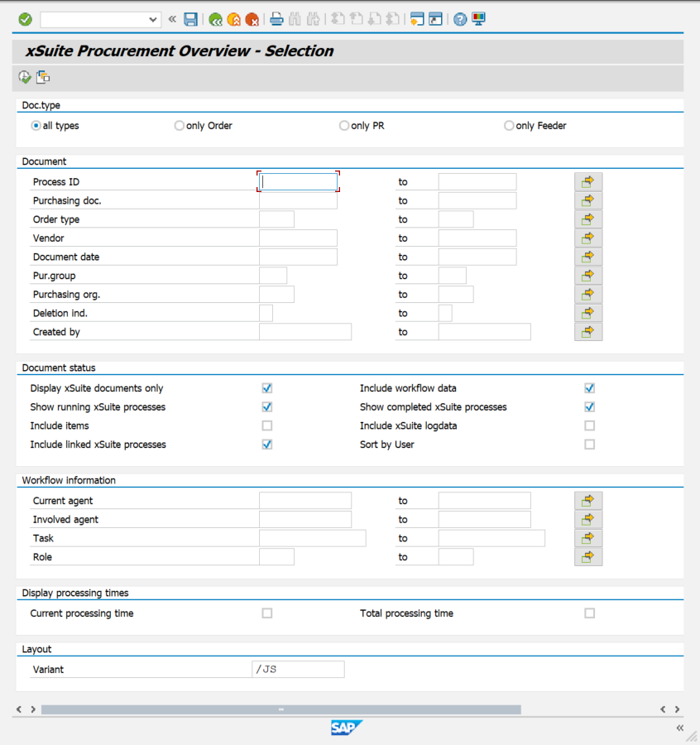This screenshot has width=700, height=745.
Task: Open the Help question mark icon
Action: (460, 19)
